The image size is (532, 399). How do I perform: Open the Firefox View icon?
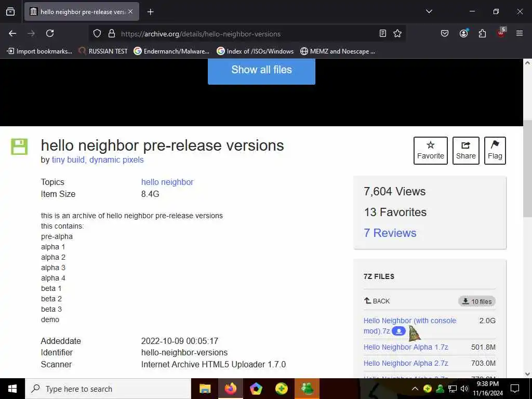[x=10, y=12]
